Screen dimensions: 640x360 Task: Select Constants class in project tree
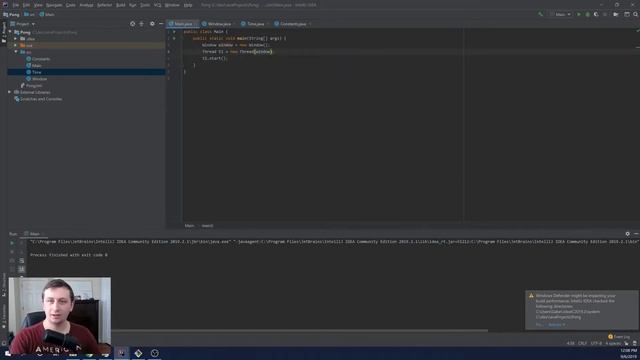tap(41, 59)
